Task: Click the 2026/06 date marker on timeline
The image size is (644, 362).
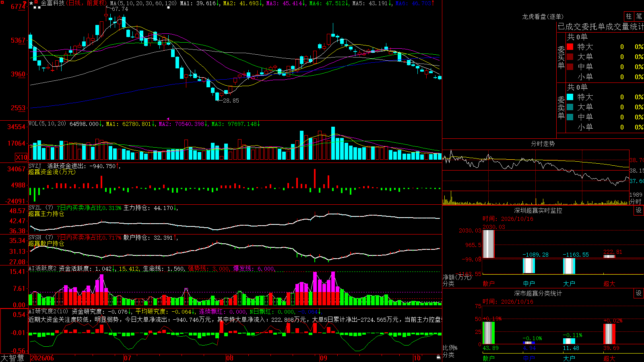Action: [42, 358]
